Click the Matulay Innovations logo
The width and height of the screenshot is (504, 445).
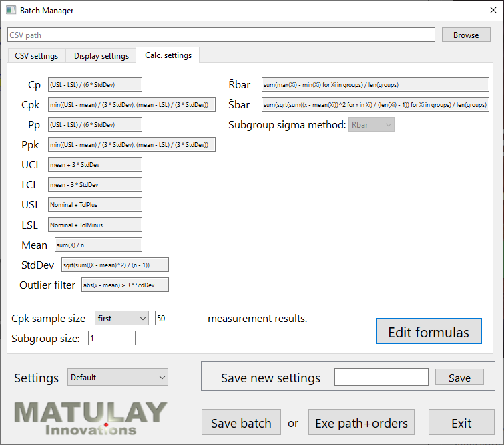click(91, 418)
